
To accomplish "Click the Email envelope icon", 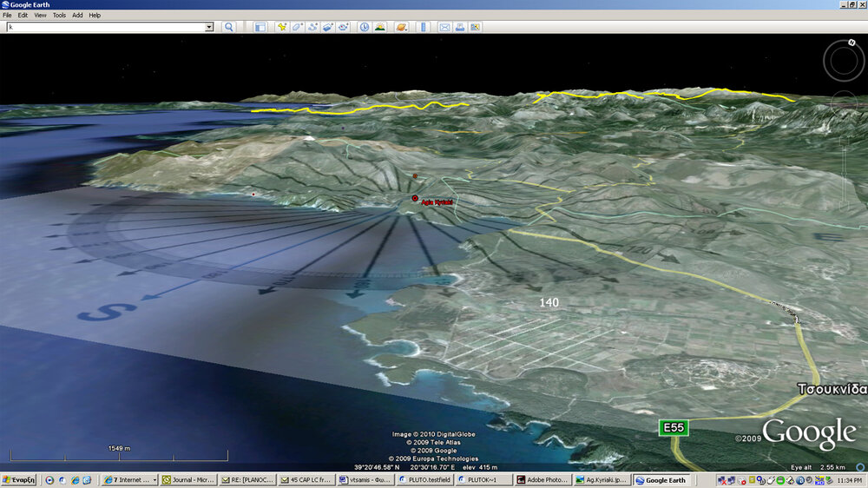I will [x=444, y=27].
